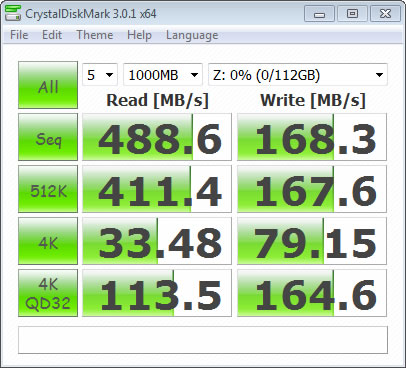Run the 4K random test
The image size is (406, 368).
(x=48, y=241)
